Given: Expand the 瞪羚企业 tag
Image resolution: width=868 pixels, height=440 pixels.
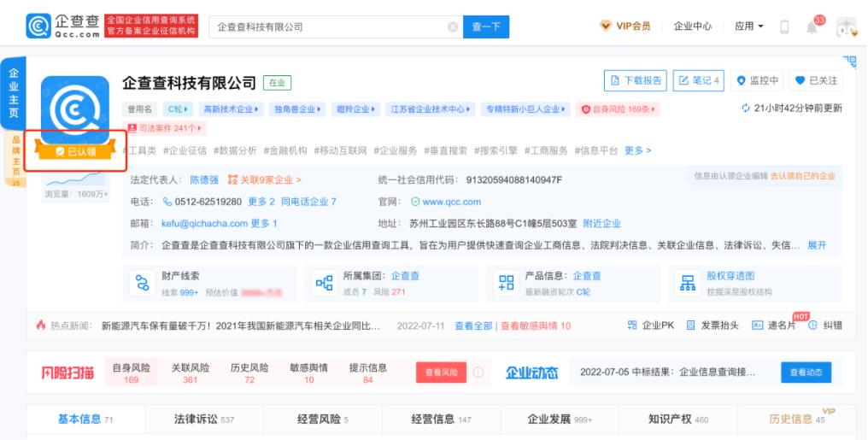Looking at the screenshot, I should tap(355, 109).
